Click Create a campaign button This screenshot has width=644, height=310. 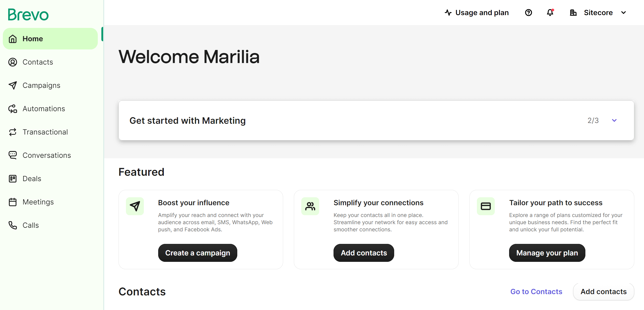(x=198, y=253)
